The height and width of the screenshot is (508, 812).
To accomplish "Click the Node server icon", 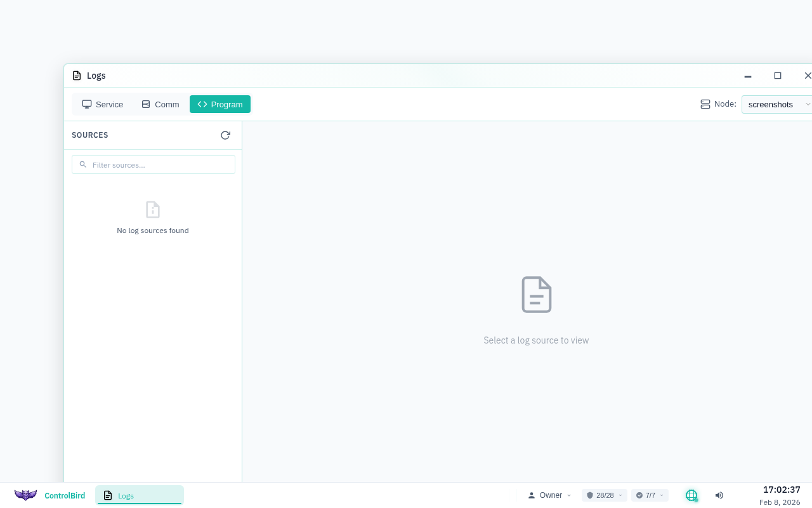I will [705, 104].
